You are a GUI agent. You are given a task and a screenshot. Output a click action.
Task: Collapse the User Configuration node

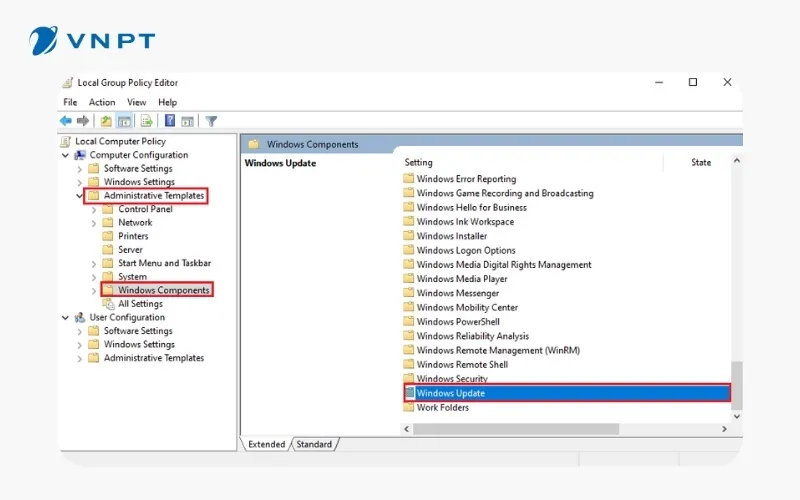[66, 318]
